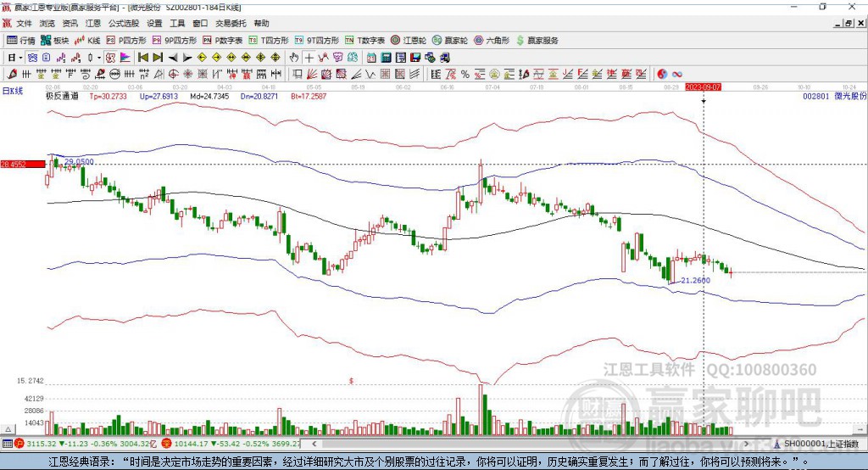The width and height of the screenshot is (868, 470).
Task: Click the first yellow diamond arrow icon
Action: click(202, 58)
